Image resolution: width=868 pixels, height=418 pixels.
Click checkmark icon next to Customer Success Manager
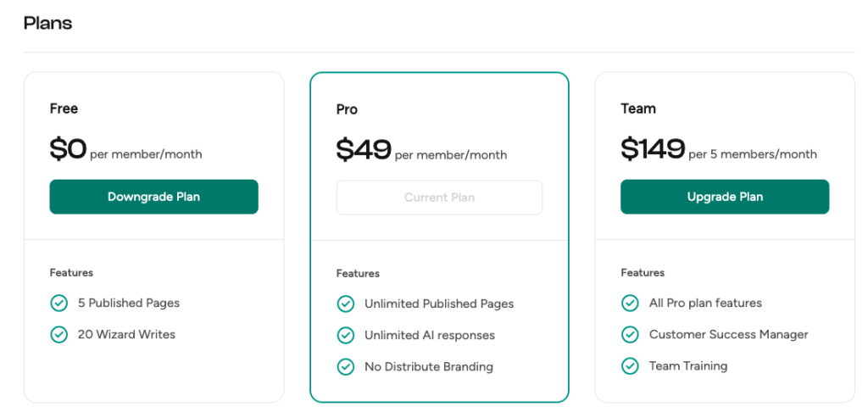(x=631, y=334)
